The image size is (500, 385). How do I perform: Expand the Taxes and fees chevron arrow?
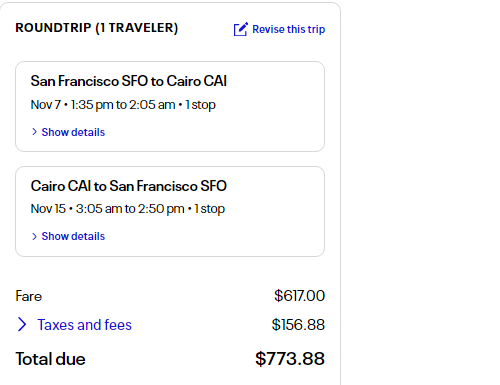point(22,324)
